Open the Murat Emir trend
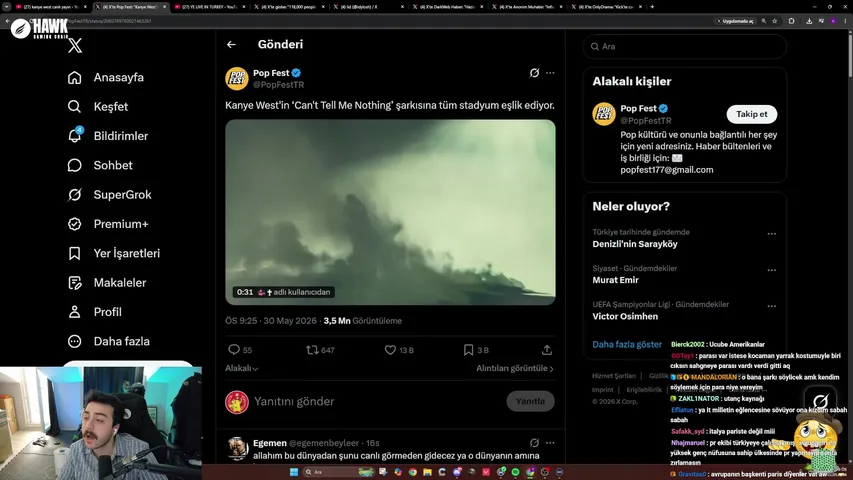This screenshot has height=480, width=853. [x=615, y=280]
